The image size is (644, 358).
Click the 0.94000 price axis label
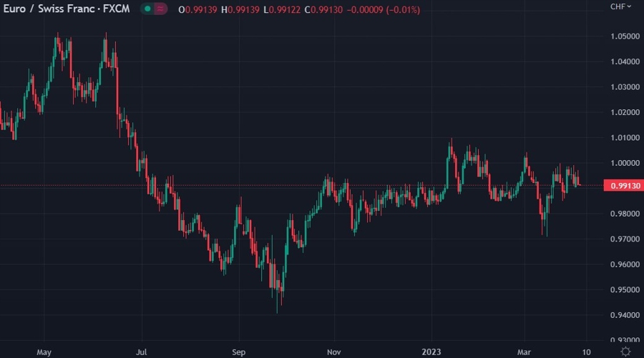[x=625, y=315]
